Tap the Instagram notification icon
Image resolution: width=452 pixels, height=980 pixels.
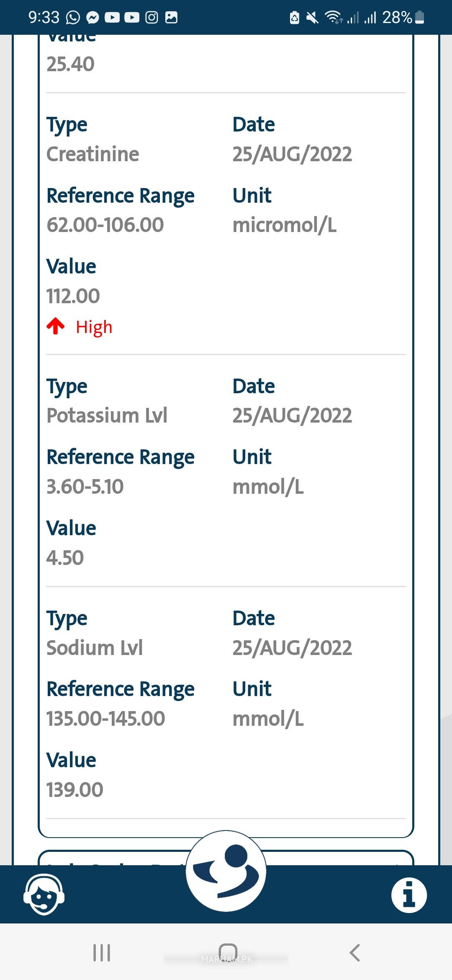coord(152,17)
